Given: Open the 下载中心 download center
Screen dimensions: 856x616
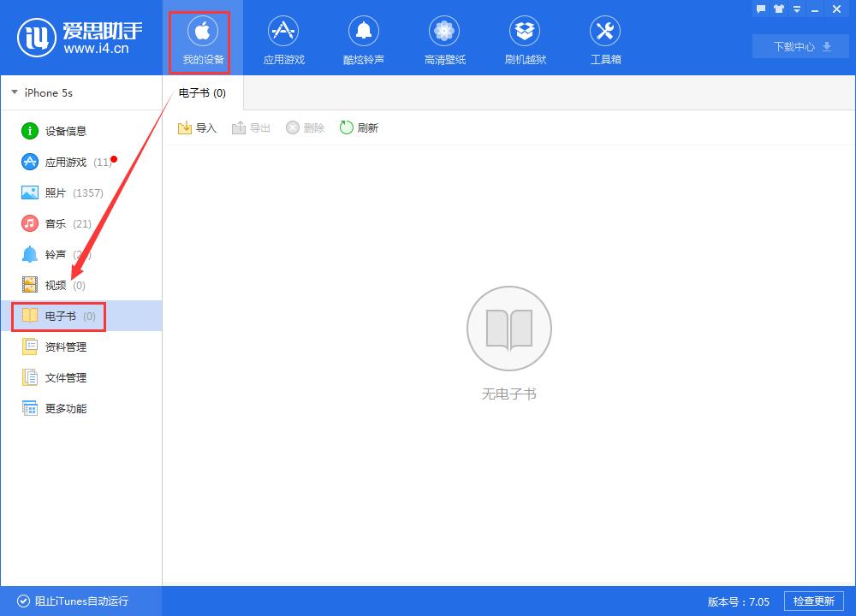Looking at the screenshot, I should [x=801, y=46].
